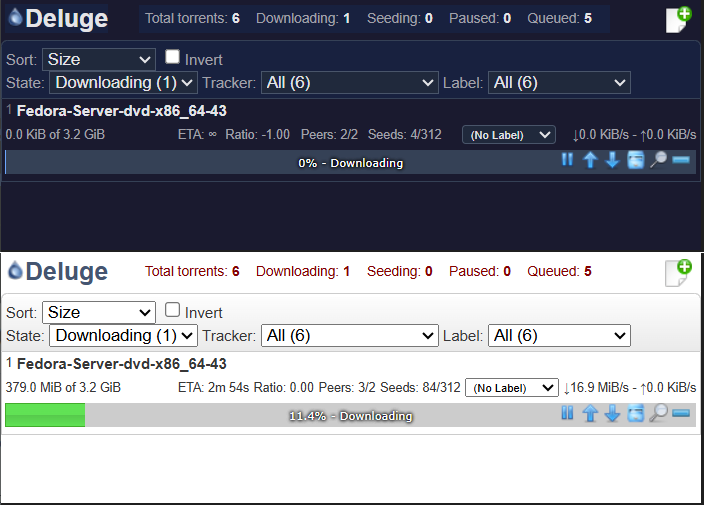Add a new torrent in the dark theme view
The width and height of the screenshot is (704, 505).
click(x=678, y=20)
